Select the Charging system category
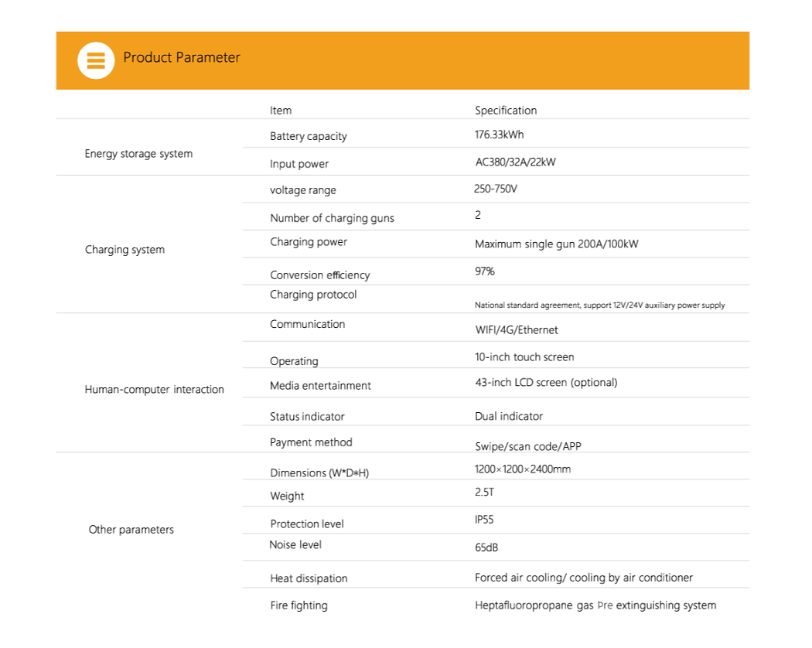The image size is (812, 648). pyautogui.click(x=125, y=250)
